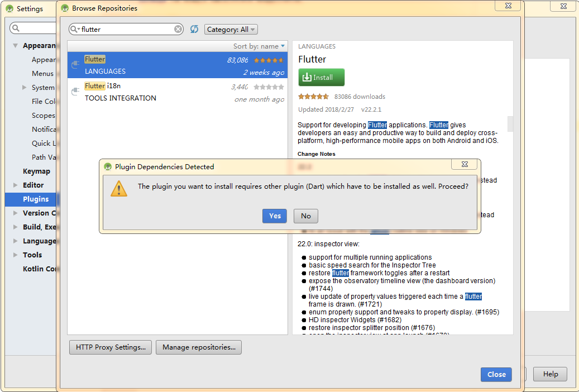The image size is (579, 392).
Task: Select Notifications in the Settings tree
Action: [44, 130]
